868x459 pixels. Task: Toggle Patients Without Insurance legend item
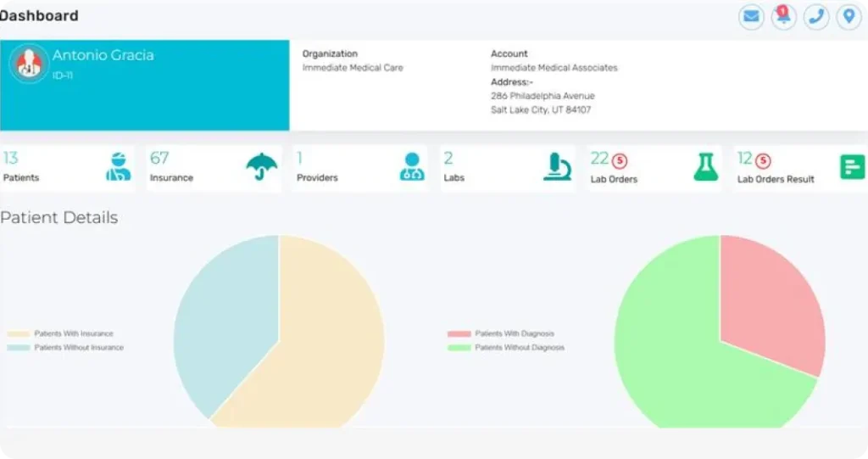pyautogui.click(x=78, y=348)
